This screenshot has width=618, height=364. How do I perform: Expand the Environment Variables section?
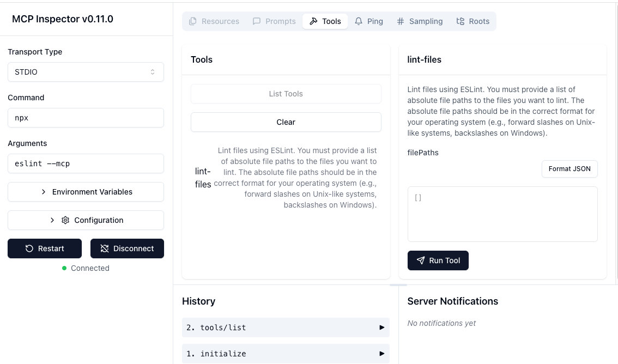[86, 192]
